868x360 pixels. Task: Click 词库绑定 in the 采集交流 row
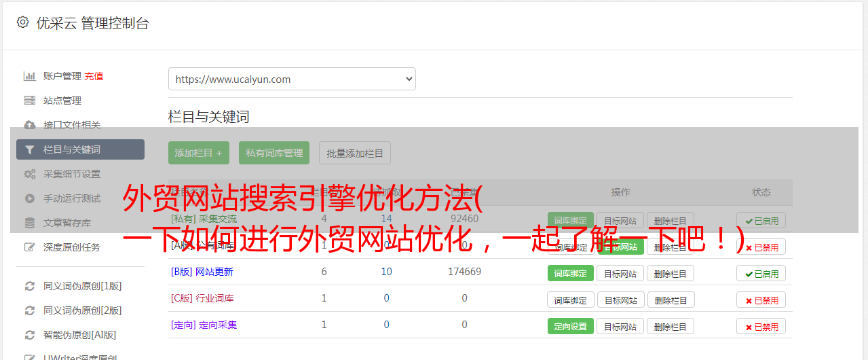click(571, 220)
